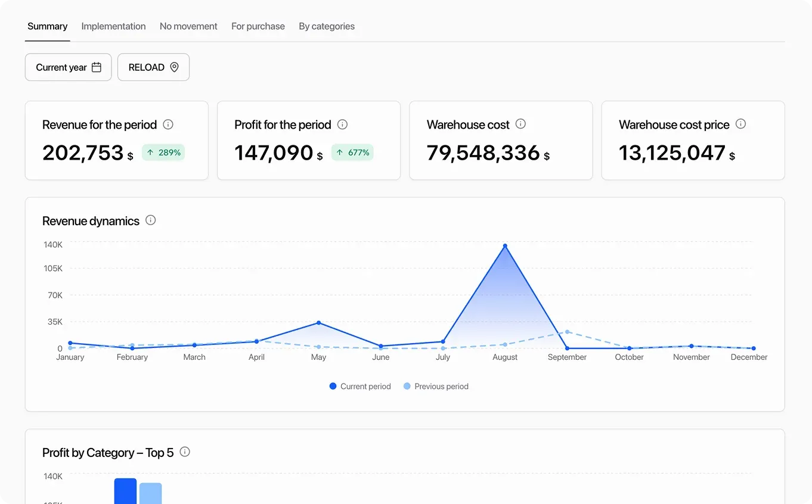Open info tooltip for Profit by Category
The width and height of the screenshot is (812, 504).
(x=185, y=452)
